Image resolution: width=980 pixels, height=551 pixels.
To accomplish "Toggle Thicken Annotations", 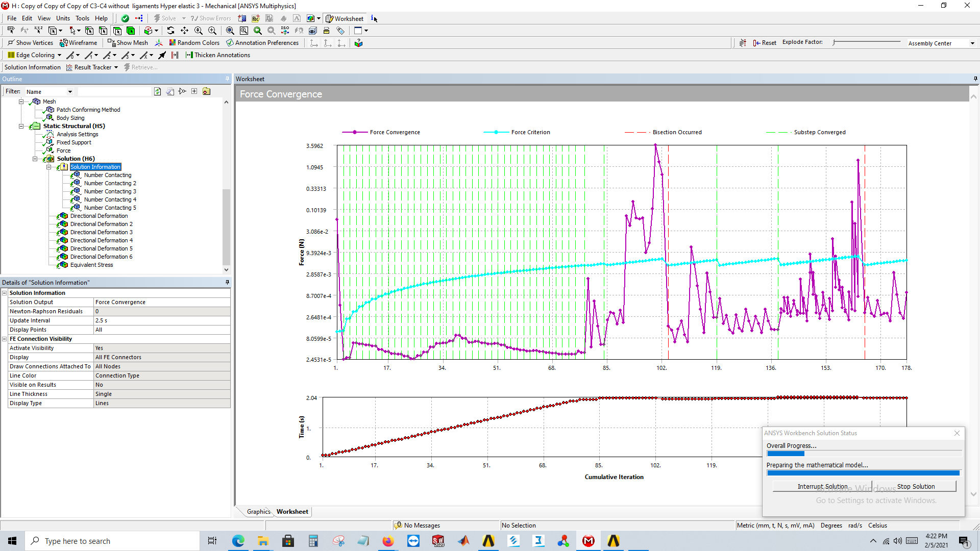I will [218, 55].
